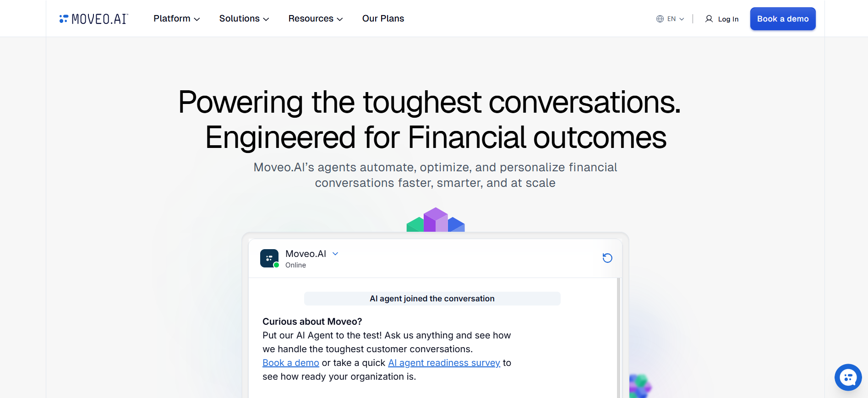Open the EN language selector
This screenshot has height=398, width=868.
(x=675, y=19)
